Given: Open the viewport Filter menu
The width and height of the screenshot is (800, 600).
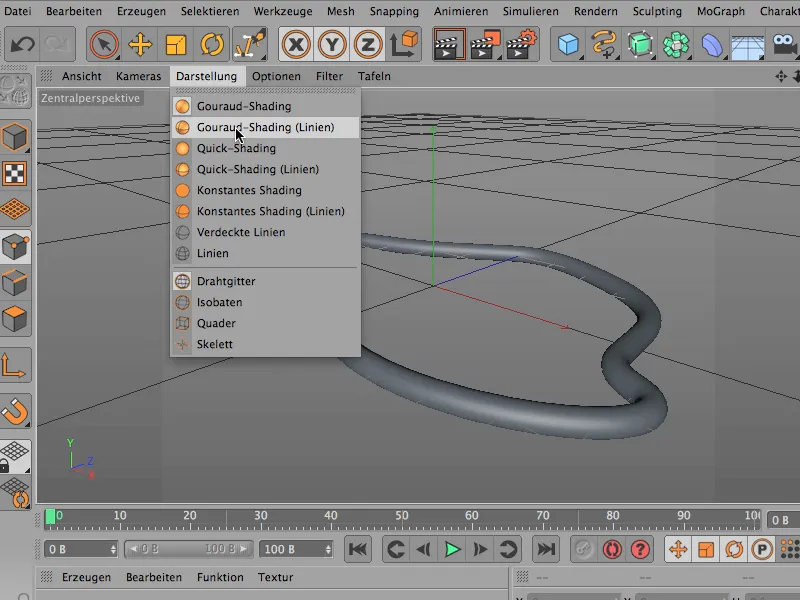Looking at the screenshot, I should point(329,76).
